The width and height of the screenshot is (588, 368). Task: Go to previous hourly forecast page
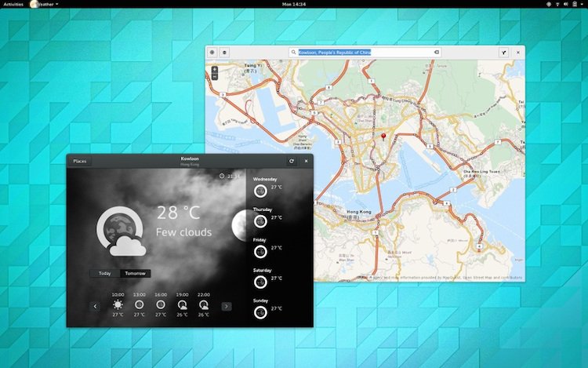pos(95,307)
